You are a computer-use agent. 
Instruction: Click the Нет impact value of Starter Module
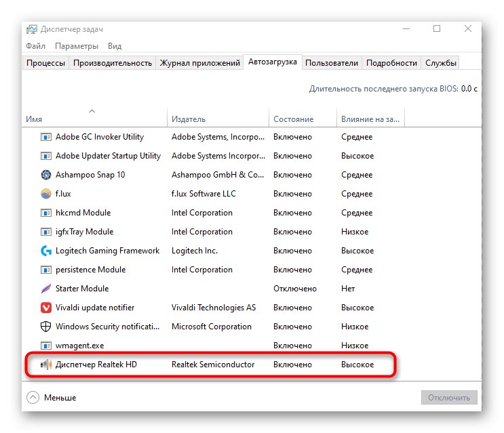click(348, 289)
